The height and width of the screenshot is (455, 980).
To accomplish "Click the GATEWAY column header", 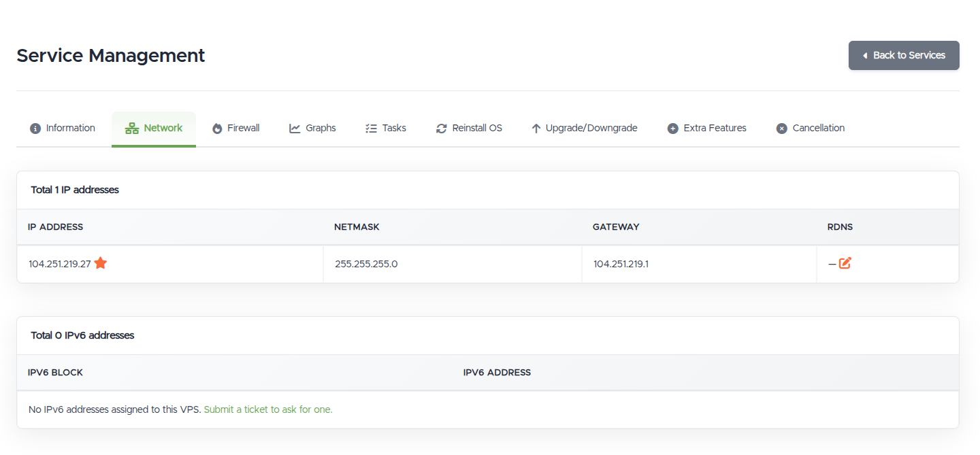I will tap(616, 227).
